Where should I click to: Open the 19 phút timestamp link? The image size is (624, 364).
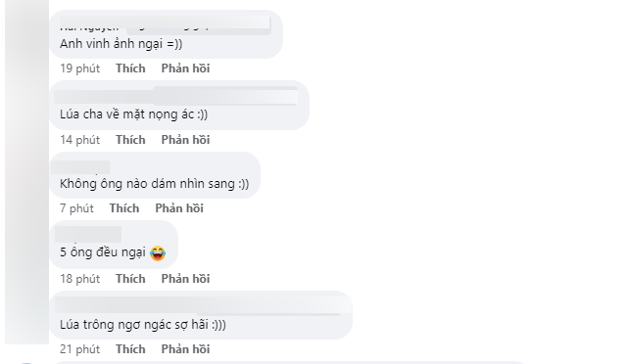(80, 68)
